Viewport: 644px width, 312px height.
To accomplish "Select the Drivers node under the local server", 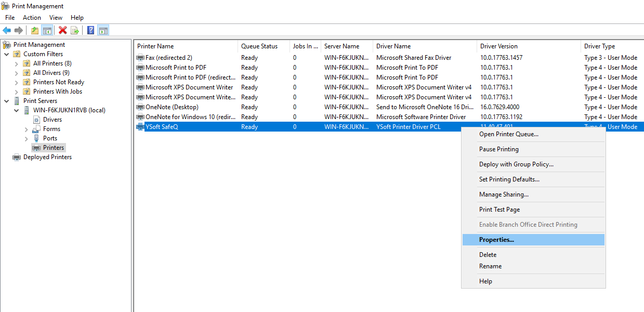I will click(x=52, y=119).
